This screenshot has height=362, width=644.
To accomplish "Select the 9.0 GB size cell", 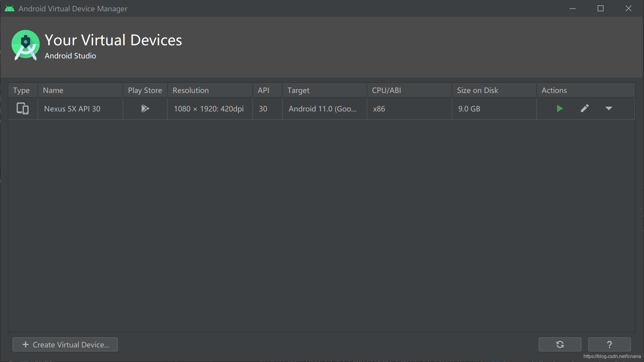I will pos(494,108).
